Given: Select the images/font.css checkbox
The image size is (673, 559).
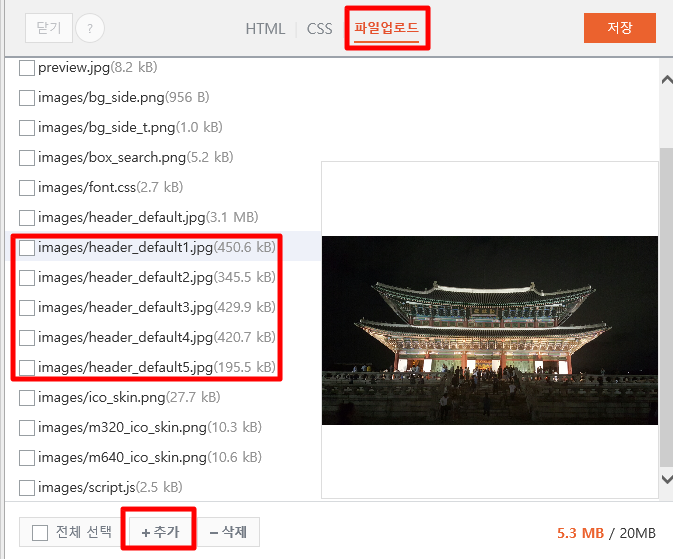Looking at the screenshot, I should tap(27, 188).
